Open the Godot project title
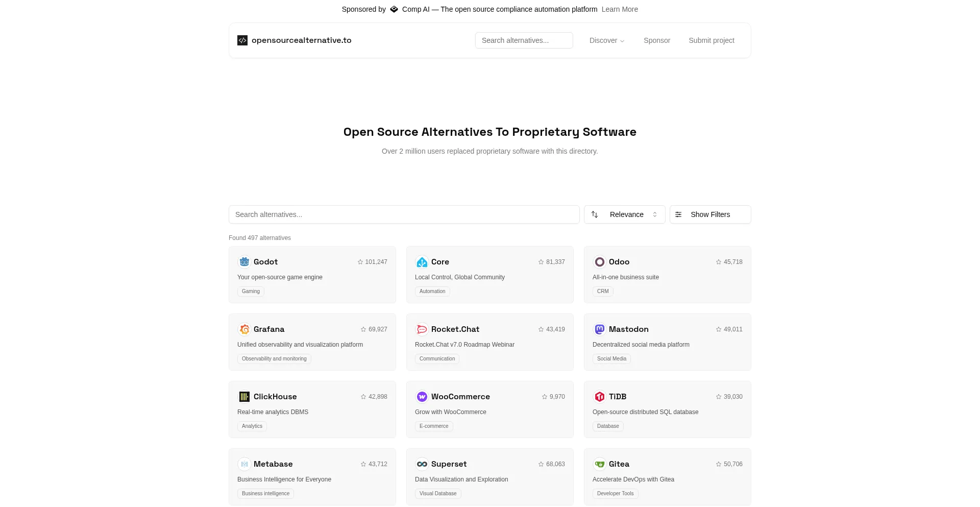Viewport: 980px width, 507px height. (265, 262)
